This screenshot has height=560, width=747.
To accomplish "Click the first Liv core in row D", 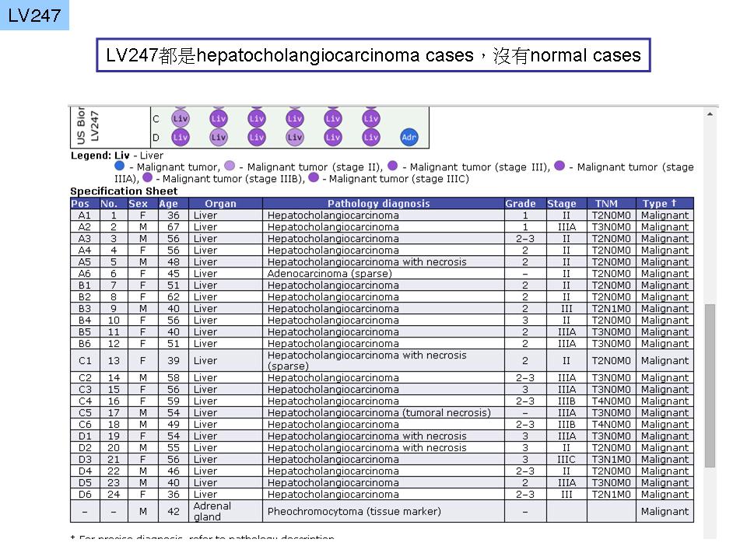I will 180,137.
